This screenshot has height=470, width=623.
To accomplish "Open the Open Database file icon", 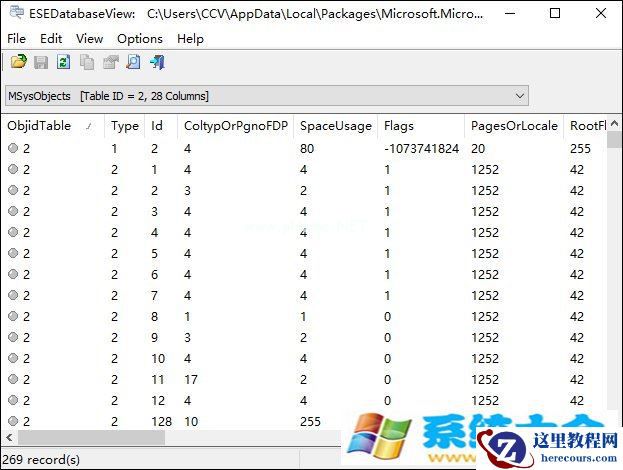I will tap(19, 62).
